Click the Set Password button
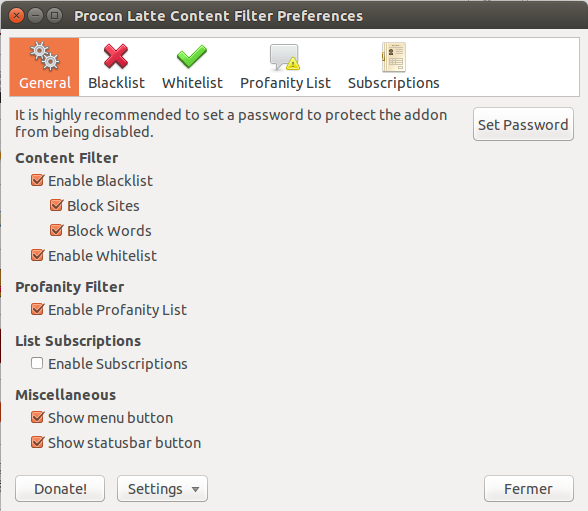Viewport: 588px width, 511px height. coord(523,124)
